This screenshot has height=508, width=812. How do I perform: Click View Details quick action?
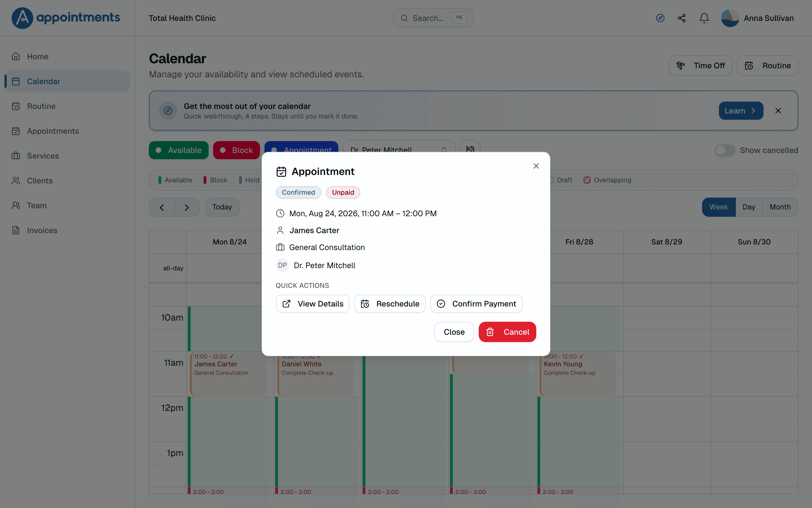click(x=312, y=304)
